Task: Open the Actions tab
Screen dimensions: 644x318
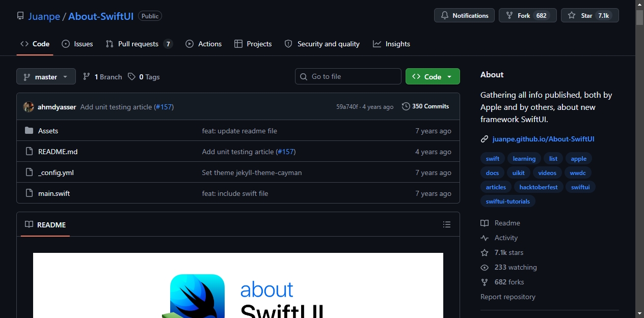Action: coord(204,44)
